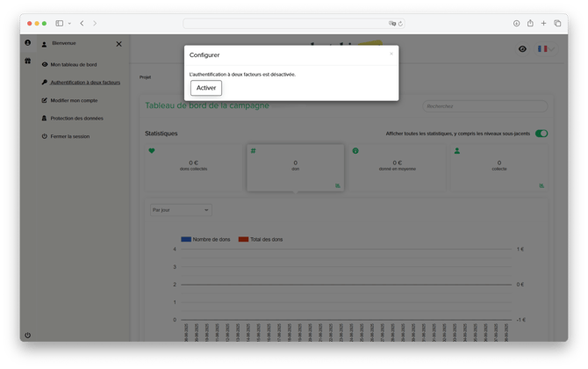This screenshot has width=588, height=369.
Task: Select Fermer la session
Action: click(70, 136)
